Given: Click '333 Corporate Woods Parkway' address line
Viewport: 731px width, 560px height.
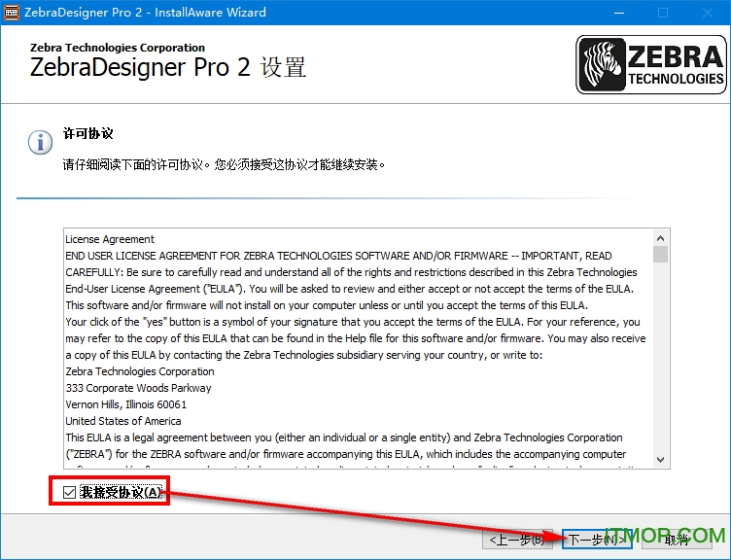Looking at the screenshot, I should [138, 388].
